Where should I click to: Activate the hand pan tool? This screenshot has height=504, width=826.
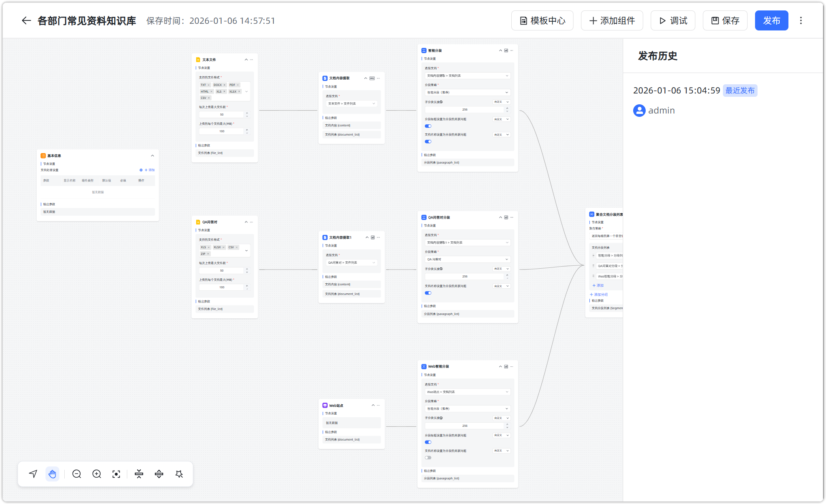click(x=52, y=474)
